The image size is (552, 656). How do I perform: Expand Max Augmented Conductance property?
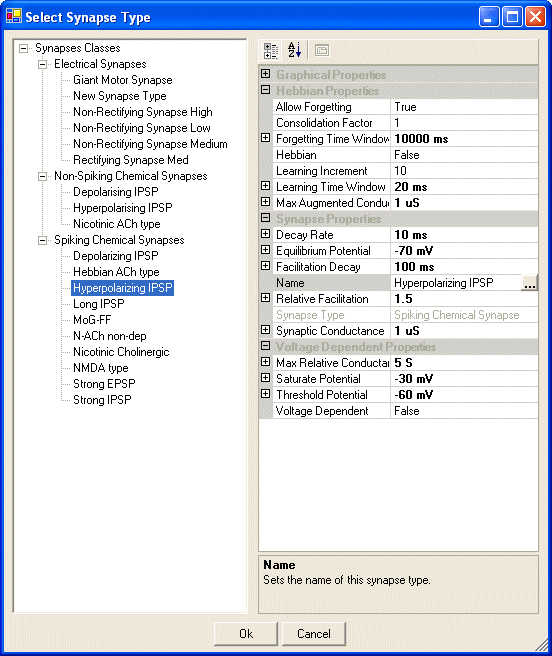[265, 202]
